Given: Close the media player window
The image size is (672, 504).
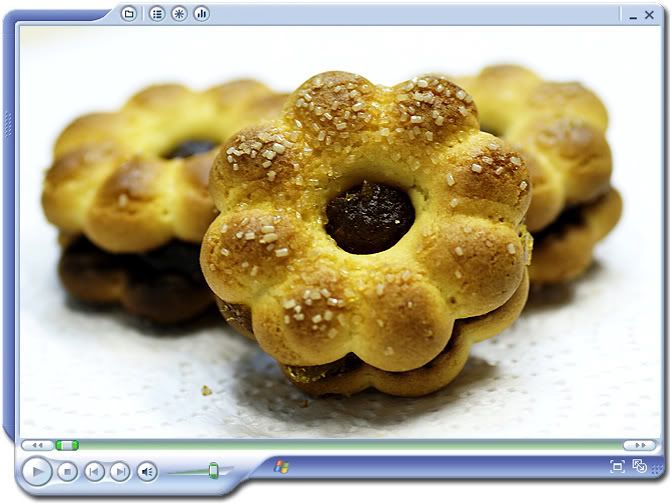Looking at the screenshot, I should click(652, 15).
